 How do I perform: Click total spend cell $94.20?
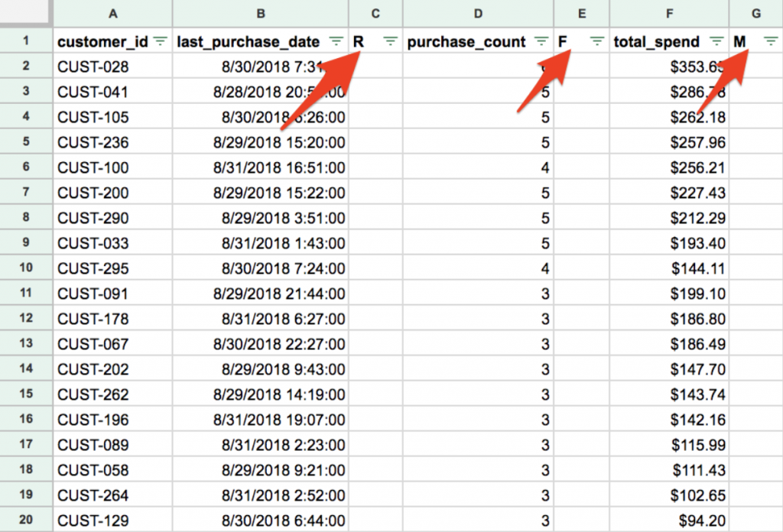coord(669,520)
